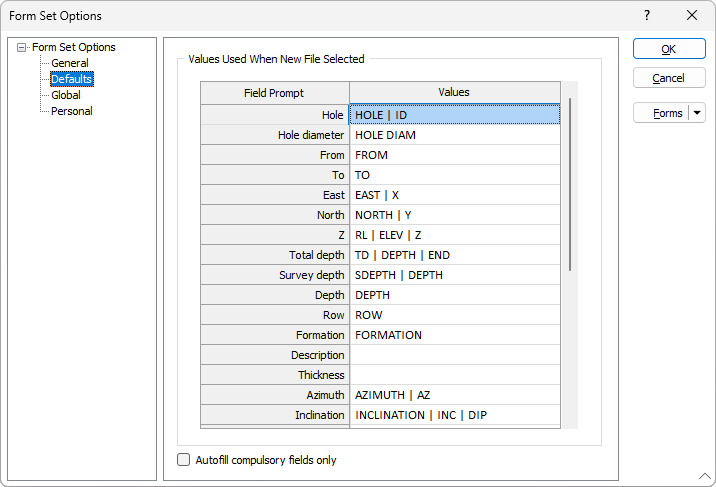
Task: Click the Field Prompt column header
Action: (x=275, y=93)
